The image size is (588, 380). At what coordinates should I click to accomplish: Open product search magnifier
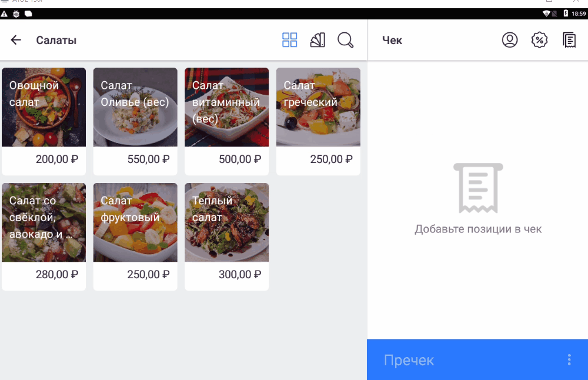345,40
